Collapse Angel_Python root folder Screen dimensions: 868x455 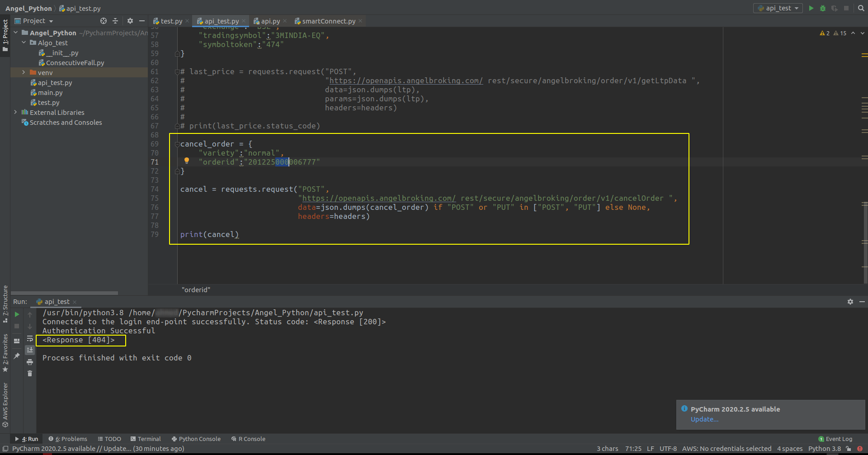[16, 33]
